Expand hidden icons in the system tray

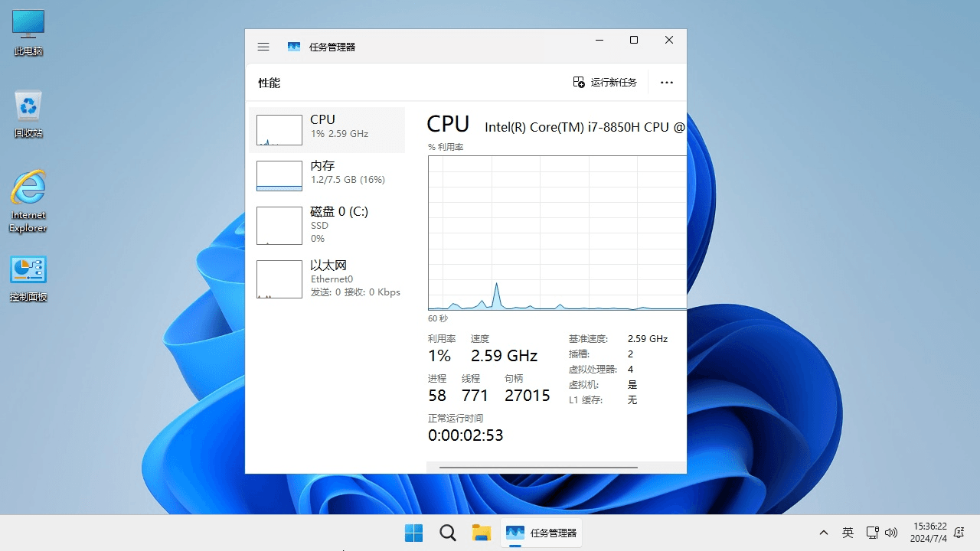(823, 532)
